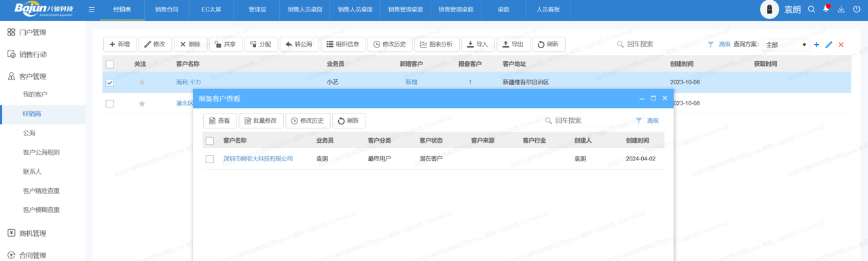Switch to the 销售合同 tab
This screenshot has width=868, height=261.
pos(166,10)
